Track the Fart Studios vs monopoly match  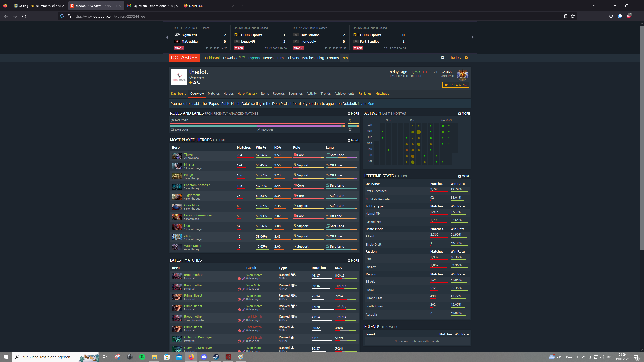(298, 48)
